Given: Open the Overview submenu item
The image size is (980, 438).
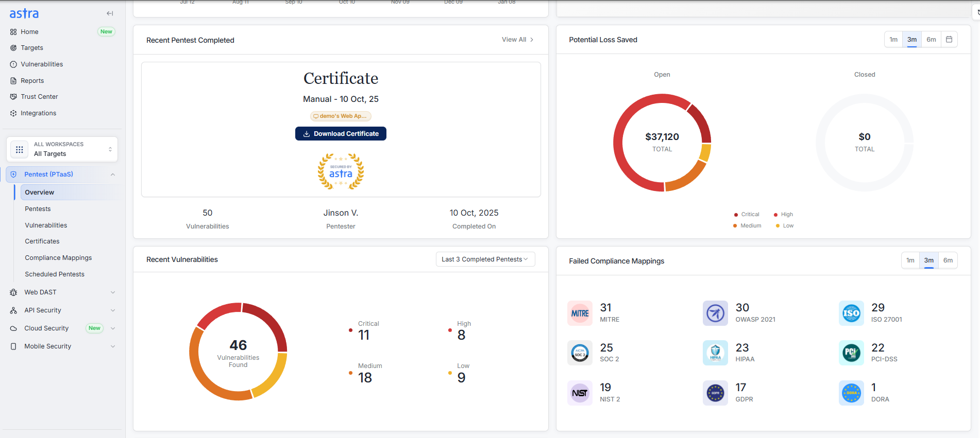Looking at the screenshot, I should (x=70, y=192).
